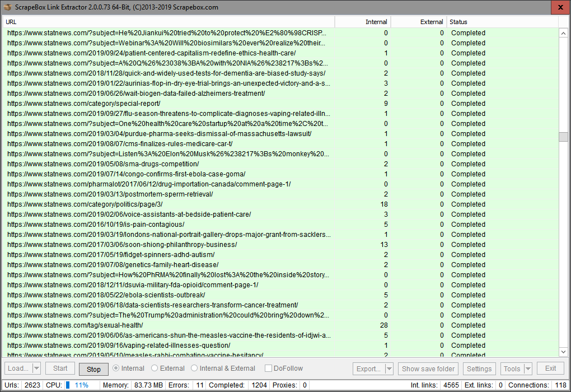The image size is (571, 392).
Task: Select the data-scientists-researchers-transform-cancer row
Action: pos(280,305)
